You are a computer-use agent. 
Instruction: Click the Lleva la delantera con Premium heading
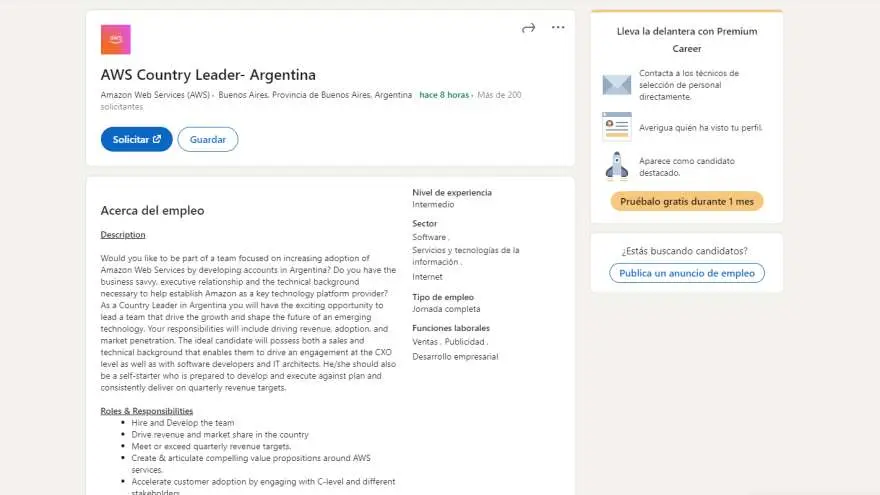coord(686,40)
